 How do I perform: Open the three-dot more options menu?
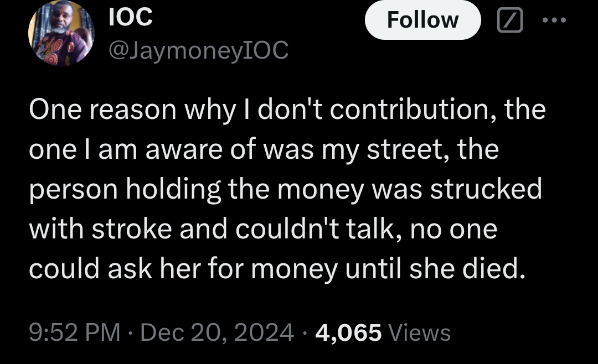(554, 20)
